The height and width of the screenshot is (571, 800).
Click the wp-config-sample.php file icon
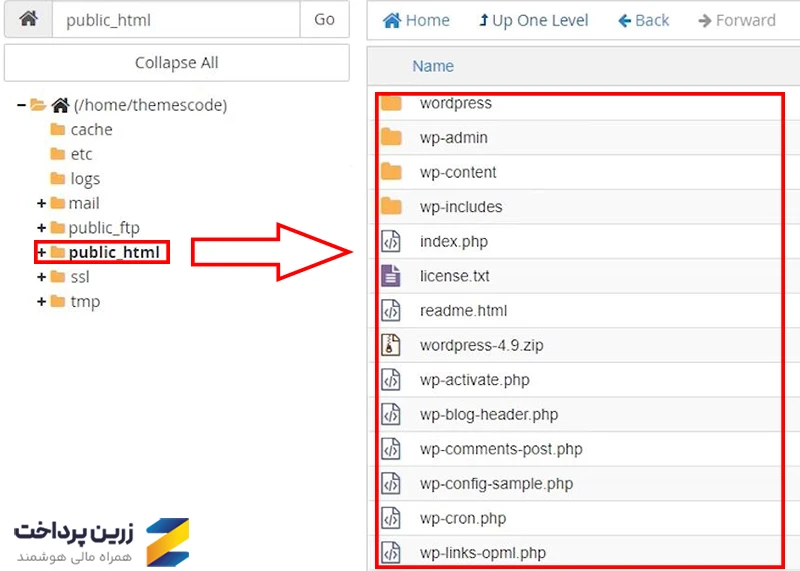[391, 484]
